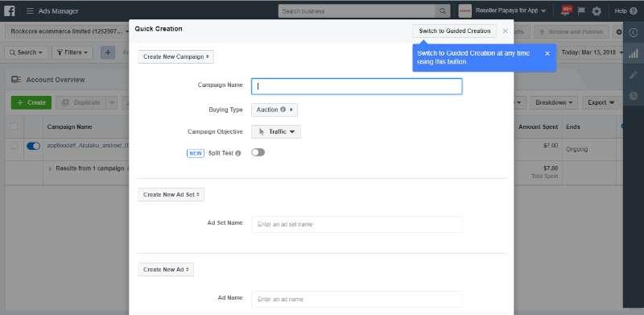Screen dimensions: 644x315
Task: Toggle the campaign on/off switch in table
Action: pos(33,146)
